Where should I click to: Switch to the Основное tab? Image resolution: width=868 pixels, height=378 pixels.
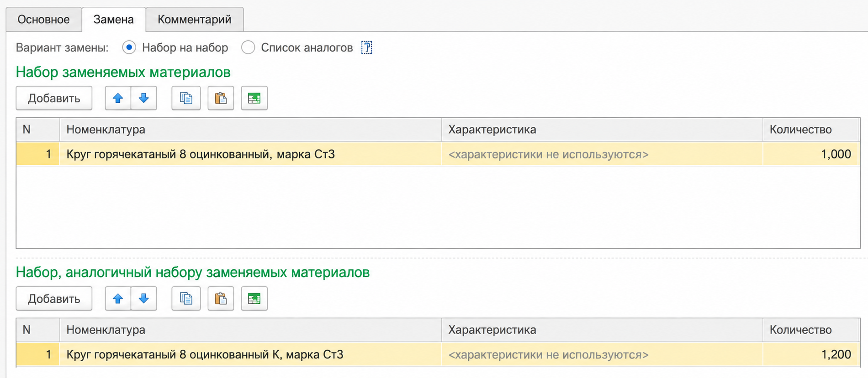(x=44, y=20)
